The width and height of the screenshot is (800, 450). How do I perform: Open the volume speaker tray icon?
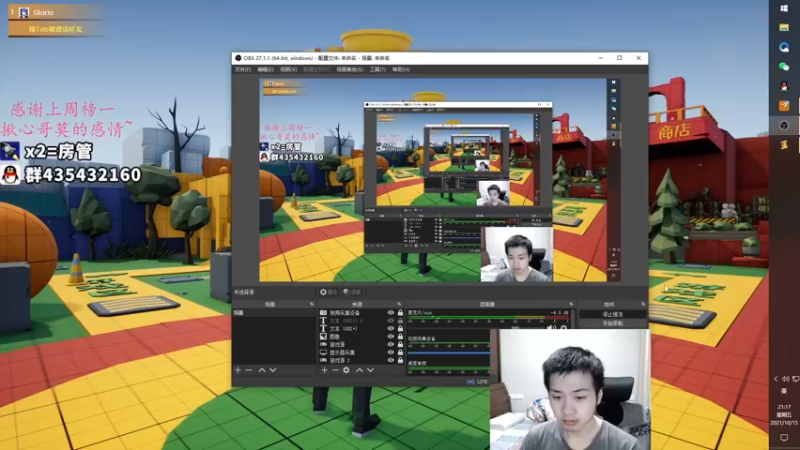785,379
